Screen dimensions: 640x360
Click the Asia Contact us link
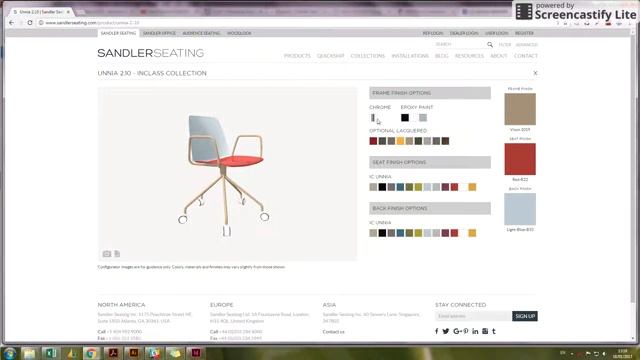pyautogui.click(x=333, y=332)
